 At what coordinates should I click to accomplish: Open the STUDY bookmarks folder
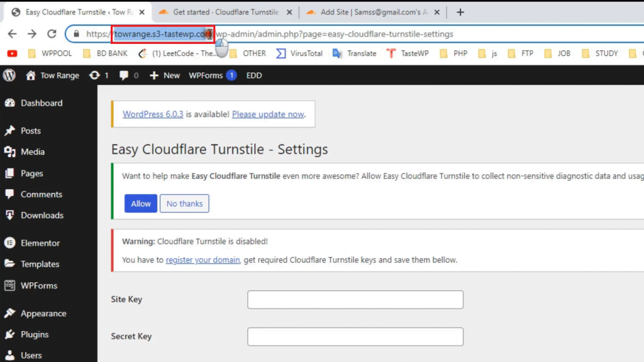click(599, 53)
